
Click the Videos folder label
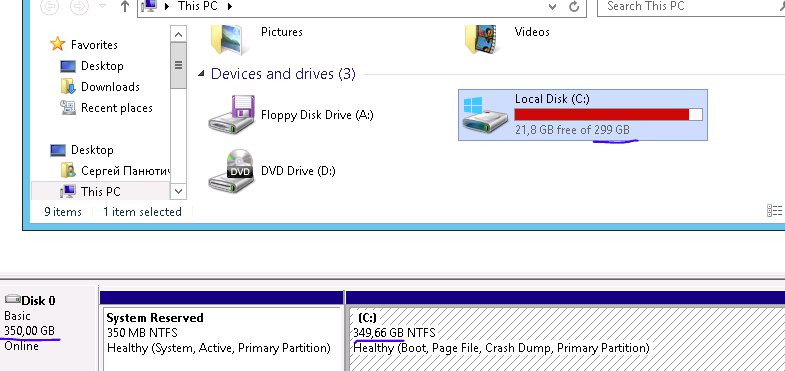[532, 32]
